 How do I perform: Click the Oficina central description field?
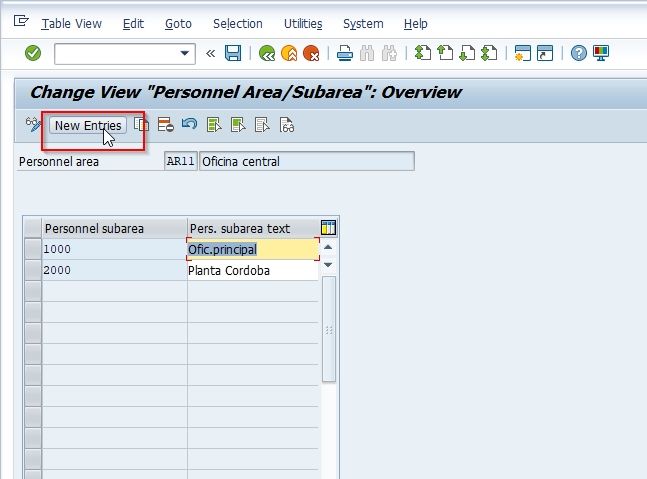coord(307,161)
